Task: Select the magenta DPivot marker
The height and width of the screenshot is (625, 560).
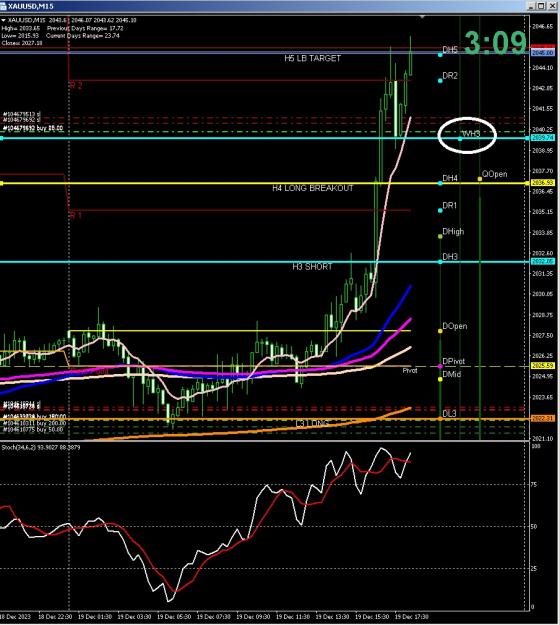Action: pyautogui.click(x=440, y=366)
